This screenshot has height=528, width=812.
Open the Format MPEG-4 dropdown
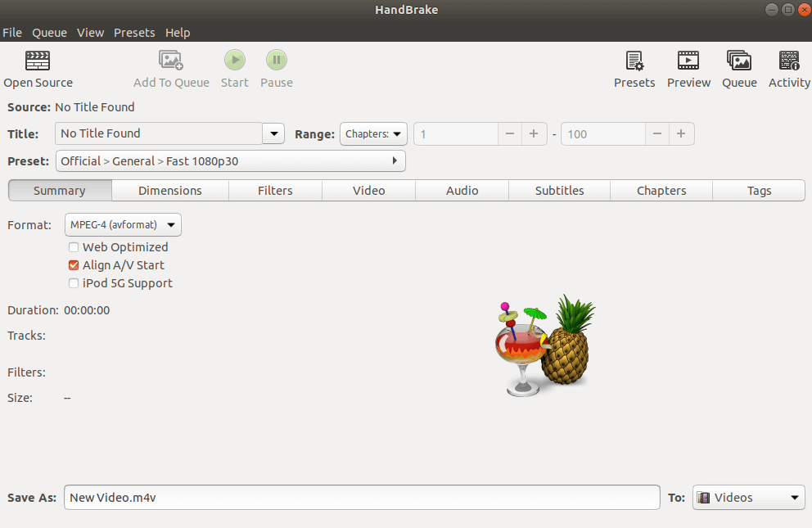coord(124,224)
